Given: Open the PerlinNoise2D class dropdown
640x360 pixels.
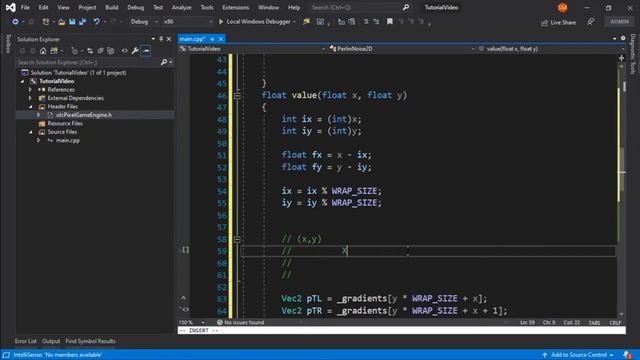Looking at the screenshot, I should coord(402,49).
